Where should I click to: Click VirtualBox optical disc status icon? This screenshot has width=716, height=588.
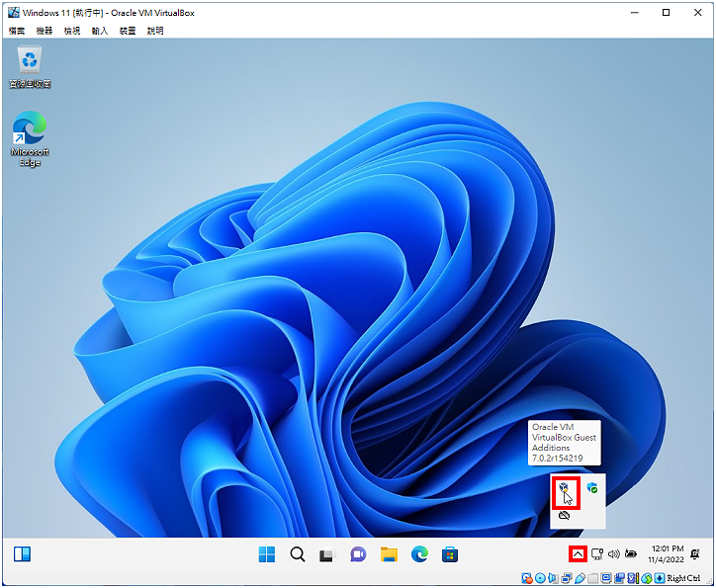tap(540, 578)
